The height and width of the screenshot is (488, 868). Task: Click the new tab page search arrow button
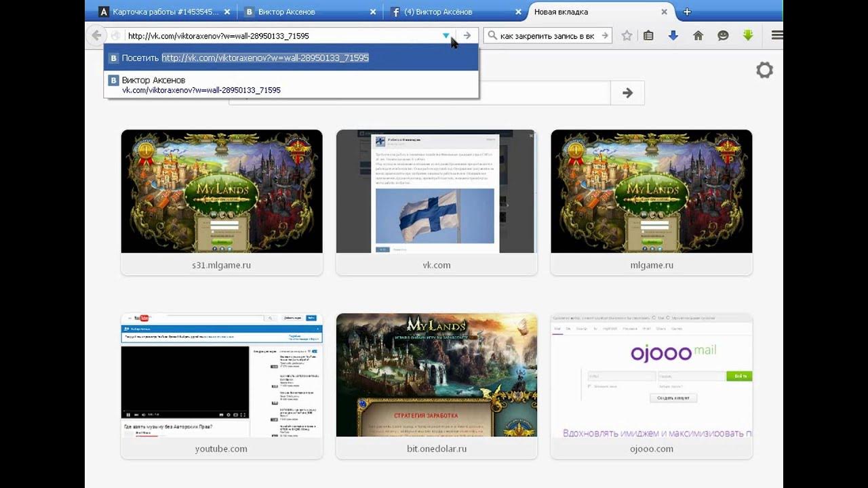click(627, 93)
